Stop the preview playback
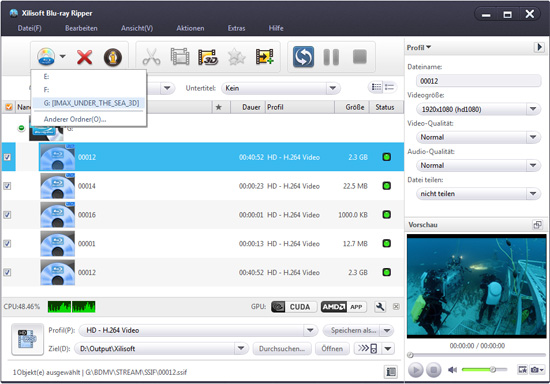This screenshot has height=384, width=550. click(434, 370)
